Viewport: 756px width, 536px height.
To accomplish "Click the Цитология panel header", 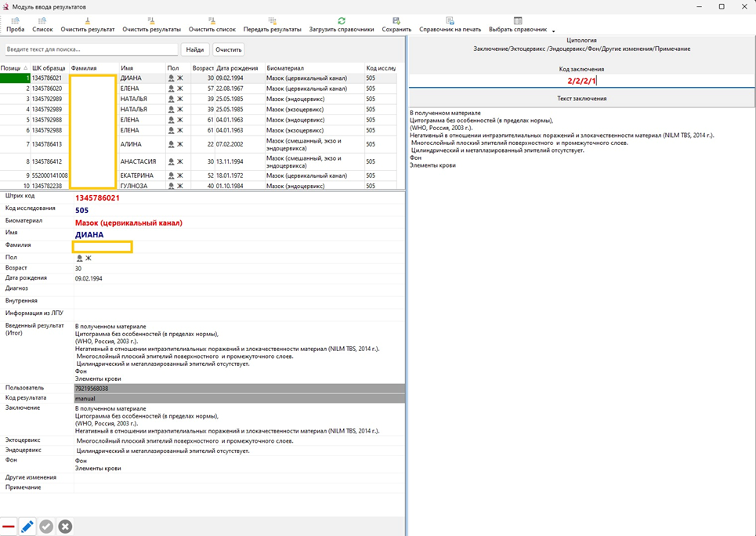I will (581, 41).
